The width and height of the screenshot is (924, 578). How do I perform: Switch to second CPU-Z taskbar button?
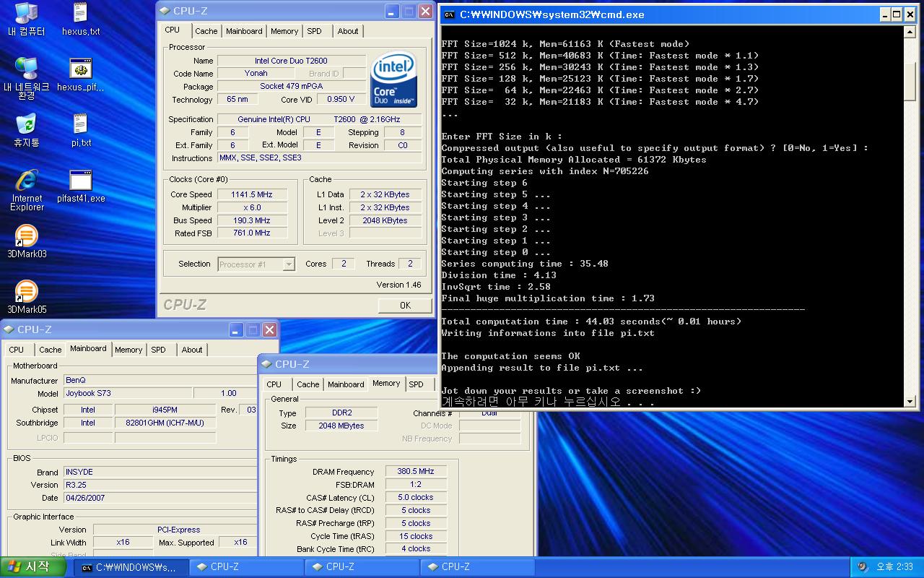coord(362,567)
